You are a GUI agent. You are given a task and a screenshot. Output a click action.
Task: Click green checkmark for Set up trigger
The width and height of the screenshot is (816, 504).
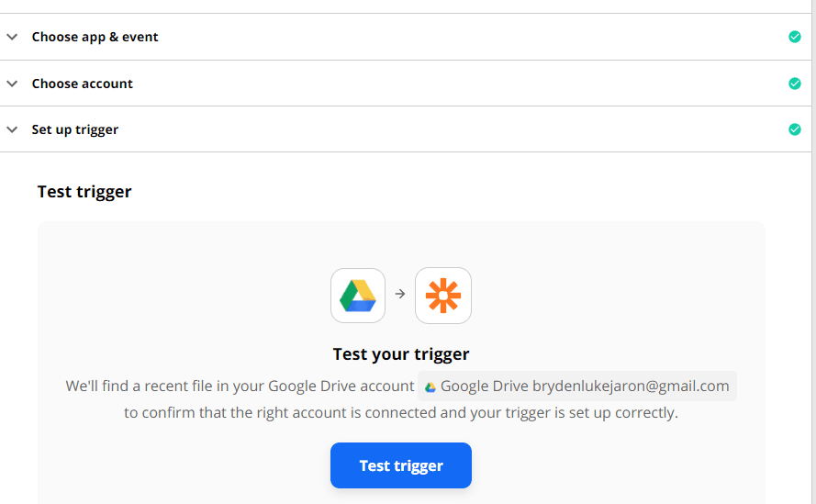[795, 129]
